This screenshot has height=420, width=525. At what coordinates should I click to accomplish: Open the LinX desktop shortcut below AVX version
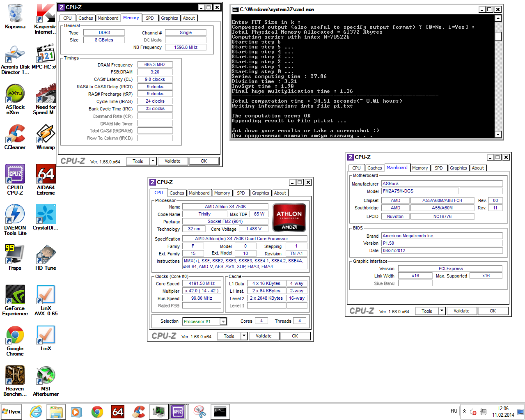pos(46,338)
